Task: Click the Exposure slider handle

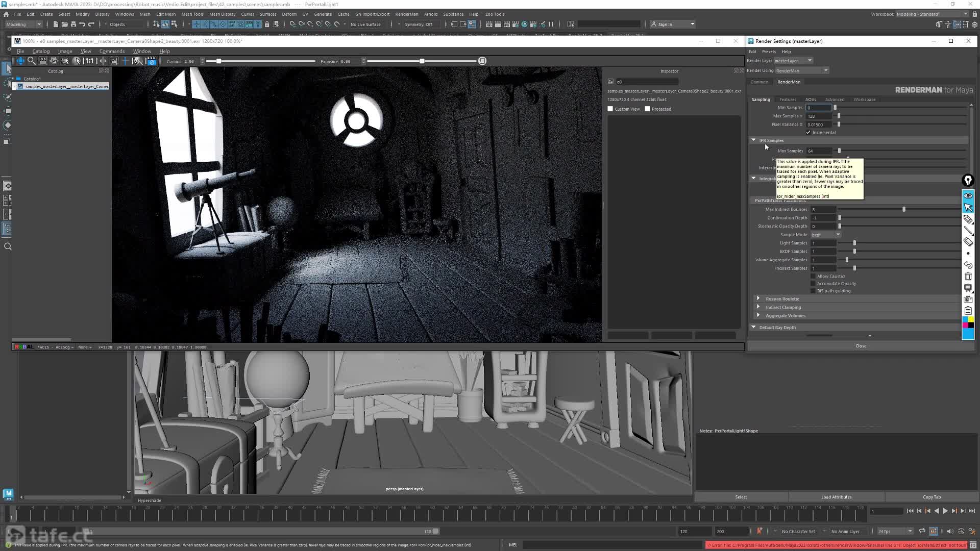Action: 422,61
